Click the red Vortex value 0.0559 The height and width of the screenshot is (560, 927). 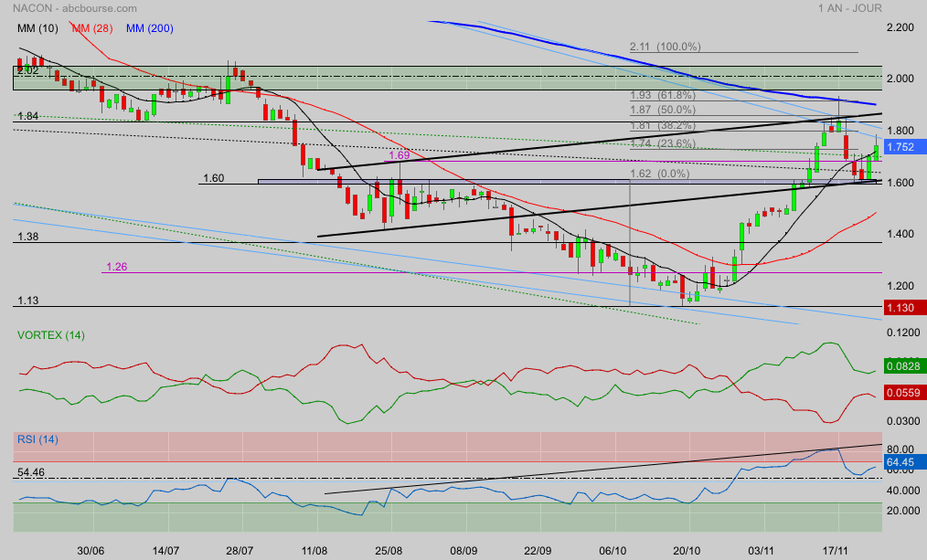[904, 393]
